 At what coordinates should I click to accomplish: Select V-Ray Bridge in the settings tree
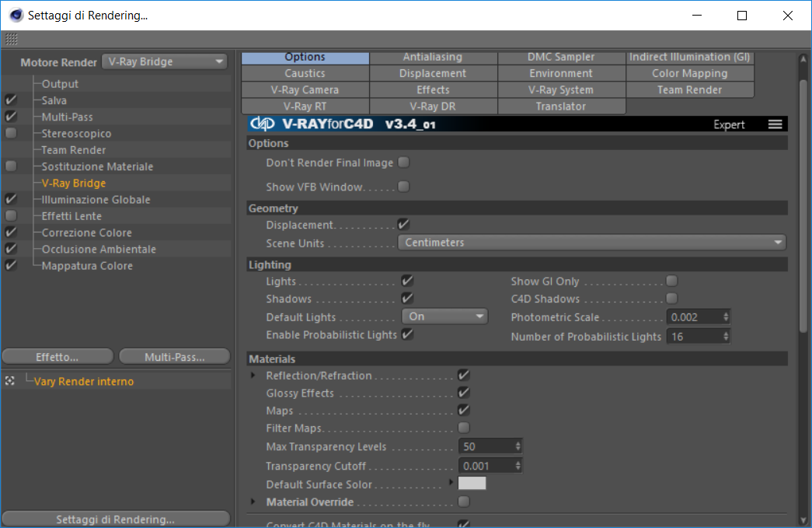click(74, 183)
